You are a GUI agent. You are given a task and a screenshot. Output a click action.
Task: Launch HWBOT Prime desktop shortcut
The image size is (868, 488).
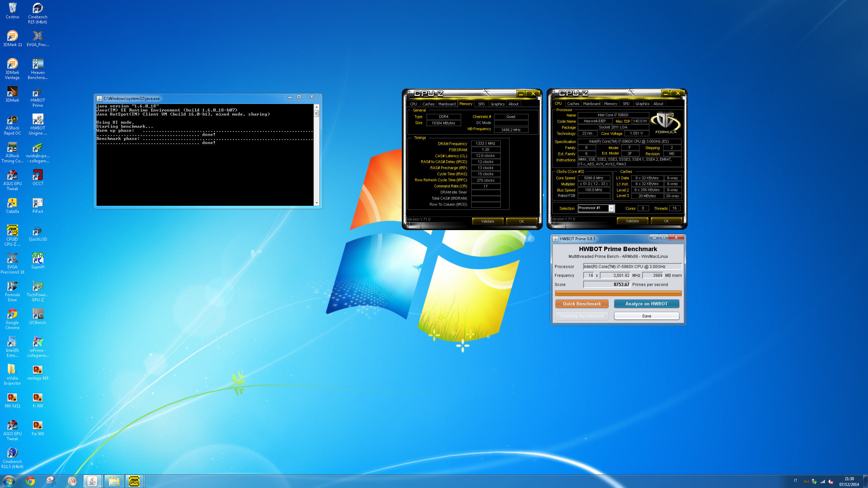coord(38,97)
